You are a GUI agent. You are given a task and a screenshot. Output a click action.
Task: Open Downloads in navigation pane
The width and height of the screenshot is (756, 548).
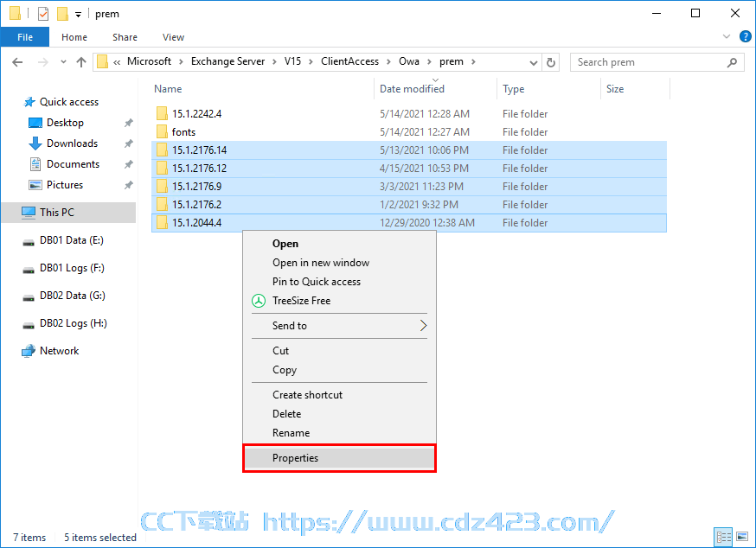[72, 143]
